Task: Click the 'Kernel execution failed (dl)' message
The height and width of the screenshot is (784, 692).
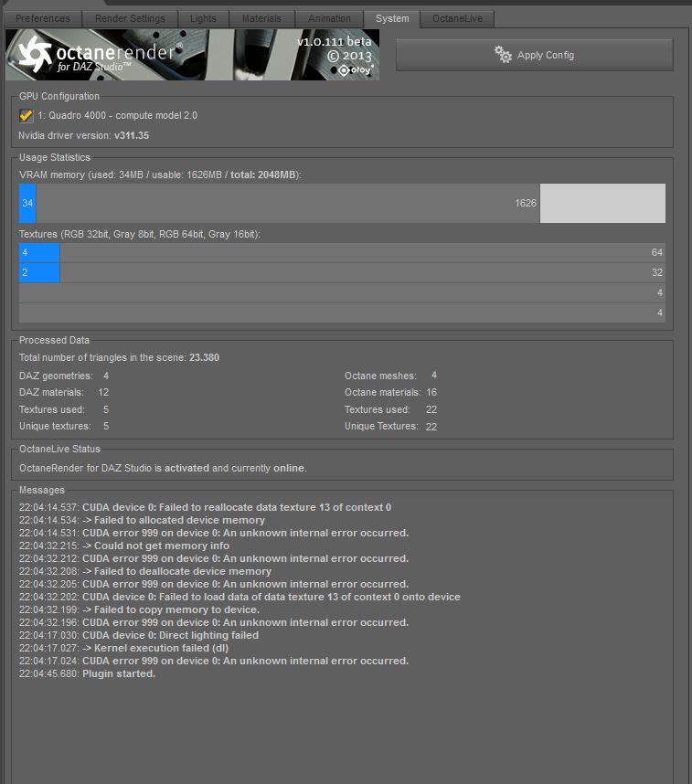Action: point(123,648)
